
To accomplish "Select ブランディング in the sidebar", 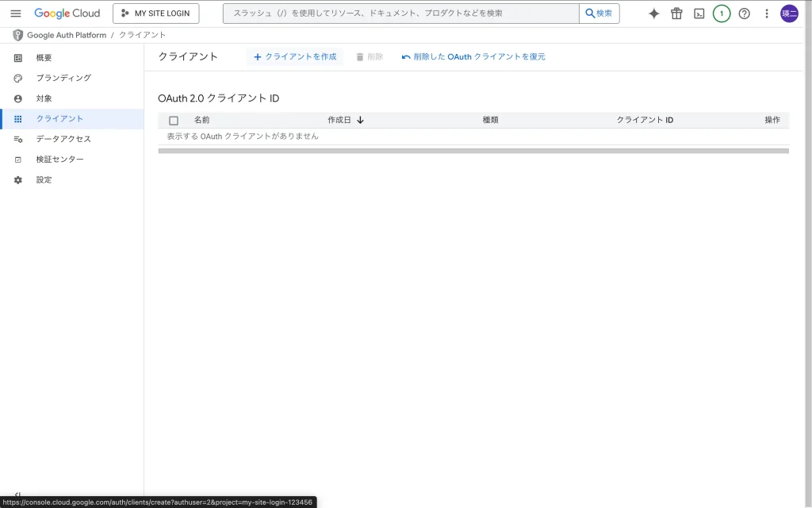I will point(63,78).
